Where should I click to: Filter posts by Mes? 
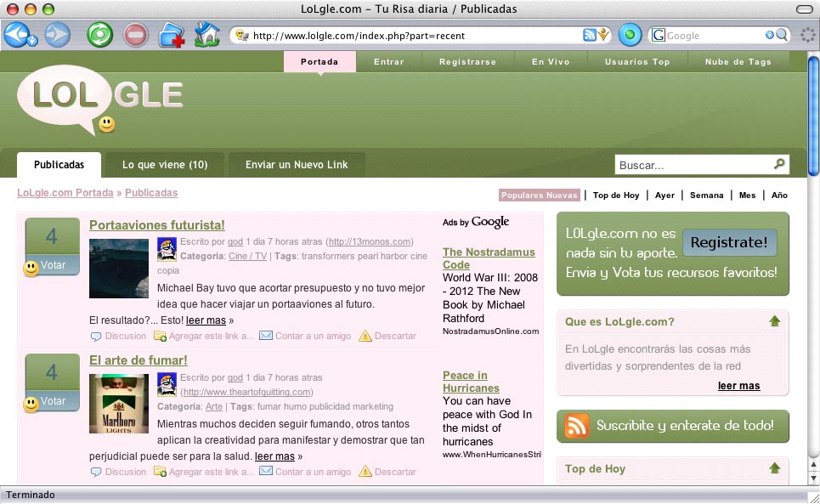click(747, 195)
